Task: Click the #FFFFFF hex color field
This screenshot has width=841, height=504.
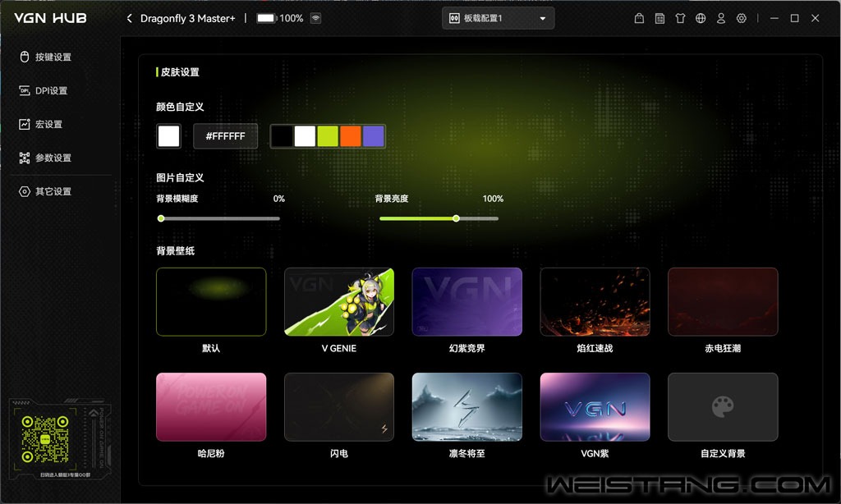Action: tap(225, 136)
